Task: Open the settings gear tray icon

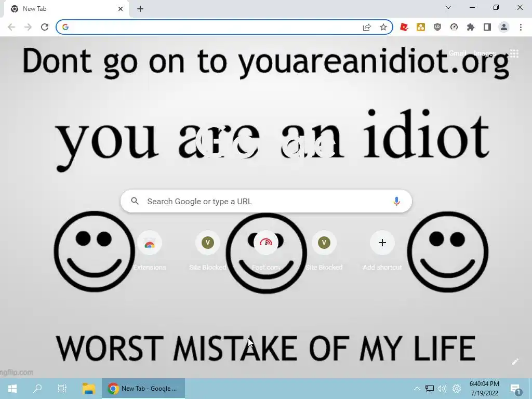Action: coord(457,389)
